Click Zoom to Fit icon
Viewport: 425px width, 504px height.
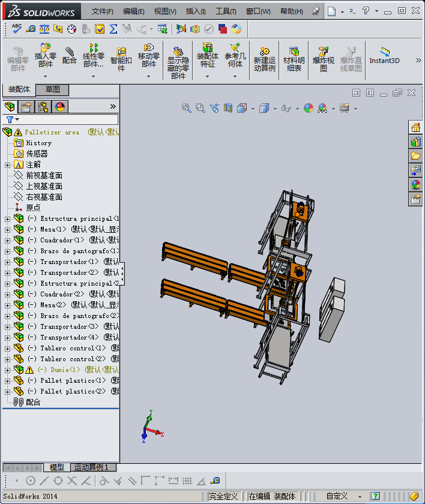pyautogui.click(x=187, y=108)
